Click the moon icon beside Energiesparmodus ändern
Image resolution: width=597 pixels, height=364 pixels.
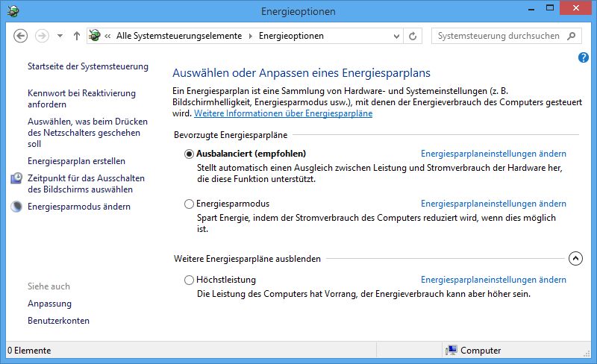16,207
